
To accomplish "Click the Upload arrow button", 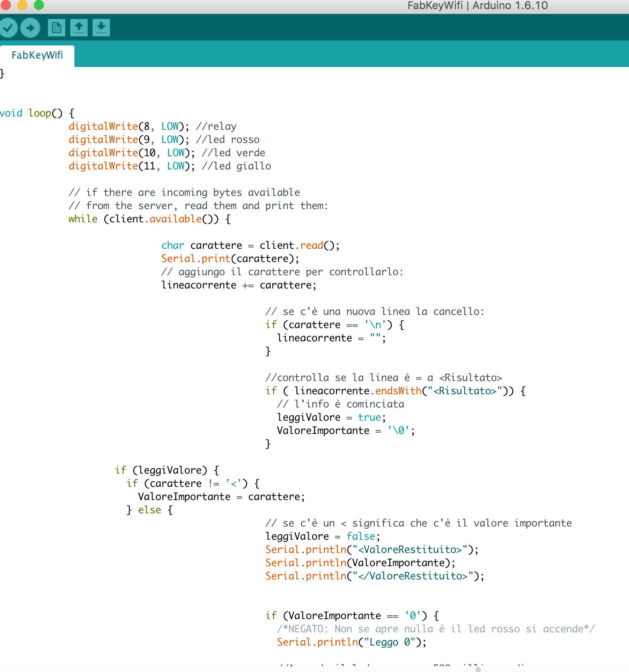I will tap(30, 28).
